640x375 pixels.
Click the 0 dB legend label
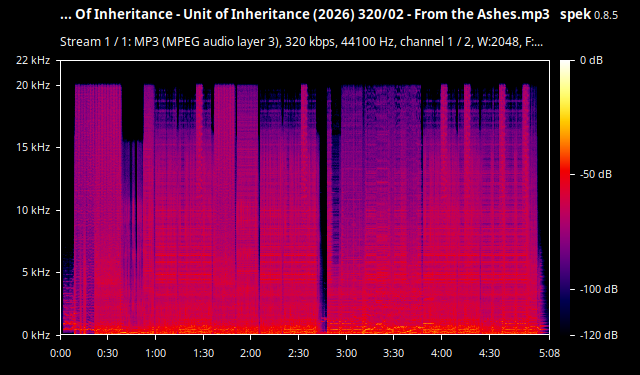pyautogui.click(x=591, y=60)
